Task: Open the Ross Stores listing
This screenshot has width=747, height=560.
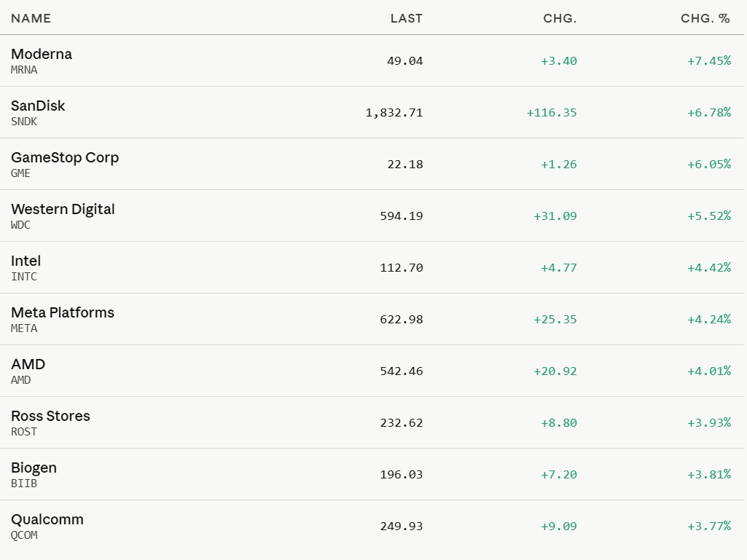Action: tap(50, 416)
